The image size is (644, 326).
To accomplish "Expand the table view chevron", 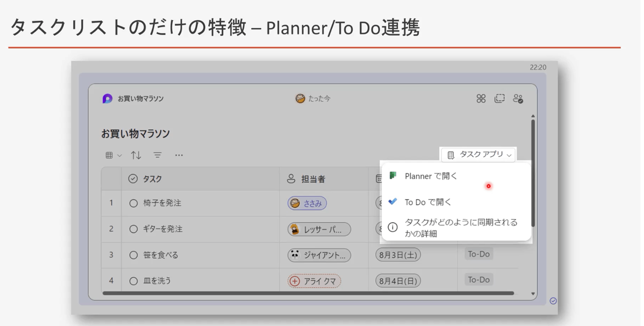I will click(x=120, y=155).
